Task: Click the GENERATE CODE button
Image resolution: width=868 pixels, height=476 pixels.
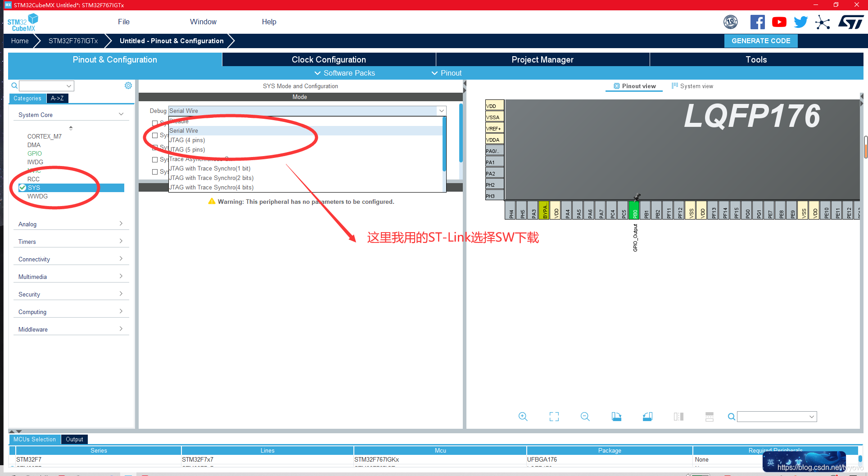Action: point(761,40)
